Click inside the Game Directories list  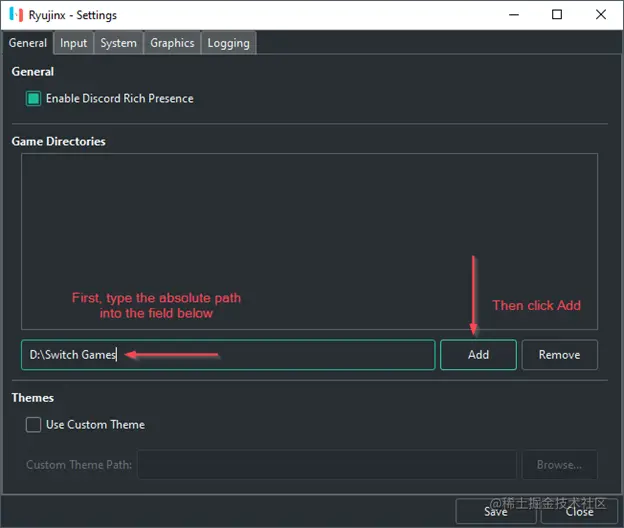tap(309, 242)
